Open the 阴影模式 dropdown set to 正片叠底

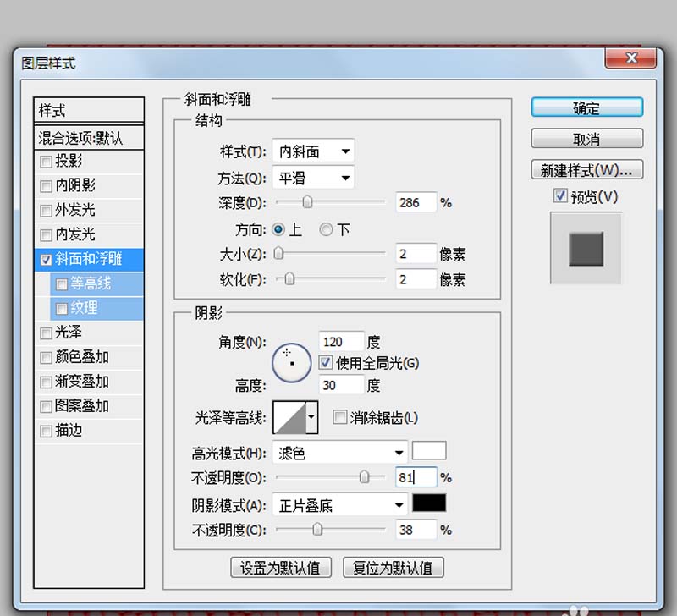(x=338, y=504)
